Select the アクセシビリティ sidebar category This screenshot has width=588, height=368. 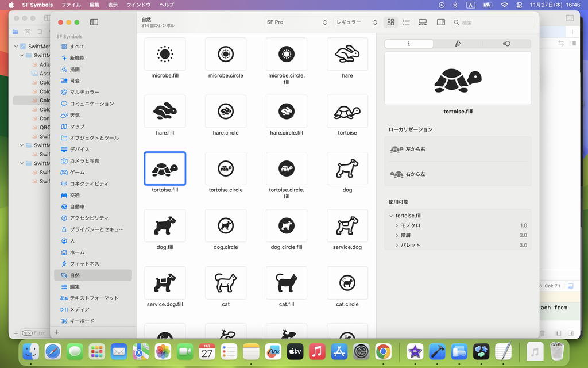tap(89, 218)
